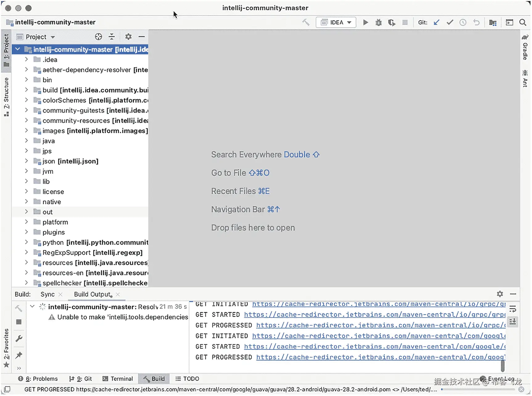This screenshot has width=532, height=396.
Task: Click the tool window quick-access icon in status bar corner
Action: point(7,389)
